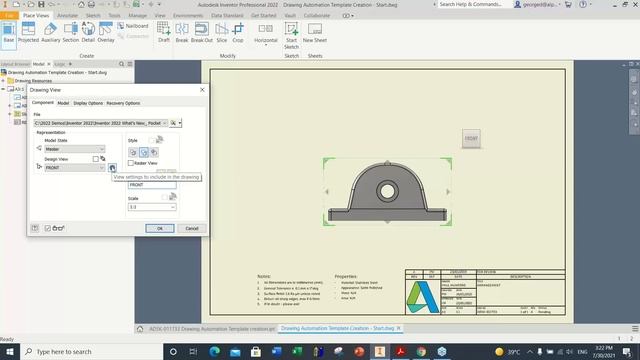
Task: Select the Break tool
Action: point(182,33)
